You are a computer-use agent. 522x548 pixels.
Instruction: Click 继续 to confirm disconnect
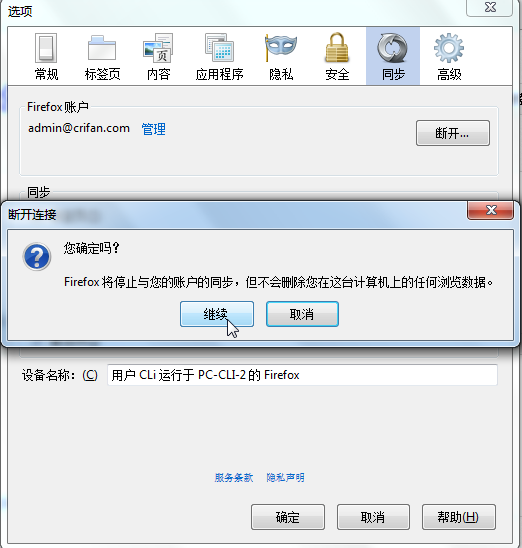pos(217,314)
